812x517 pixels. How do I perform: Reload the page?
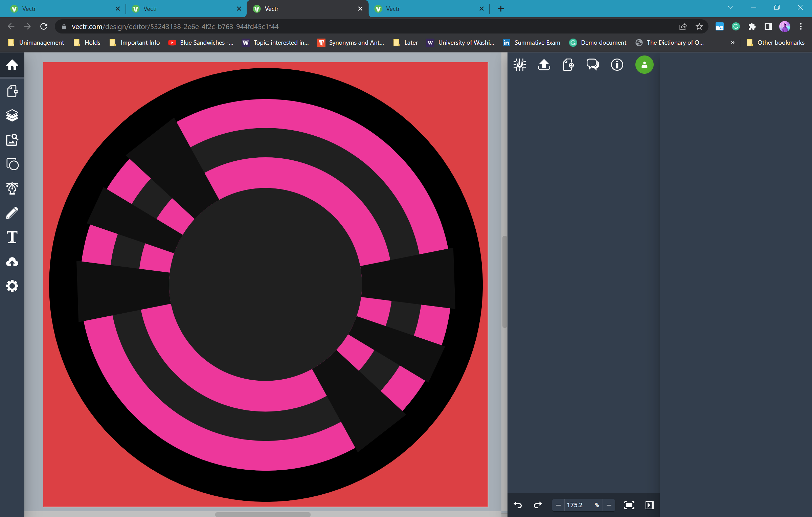click(x=44, y=26)
